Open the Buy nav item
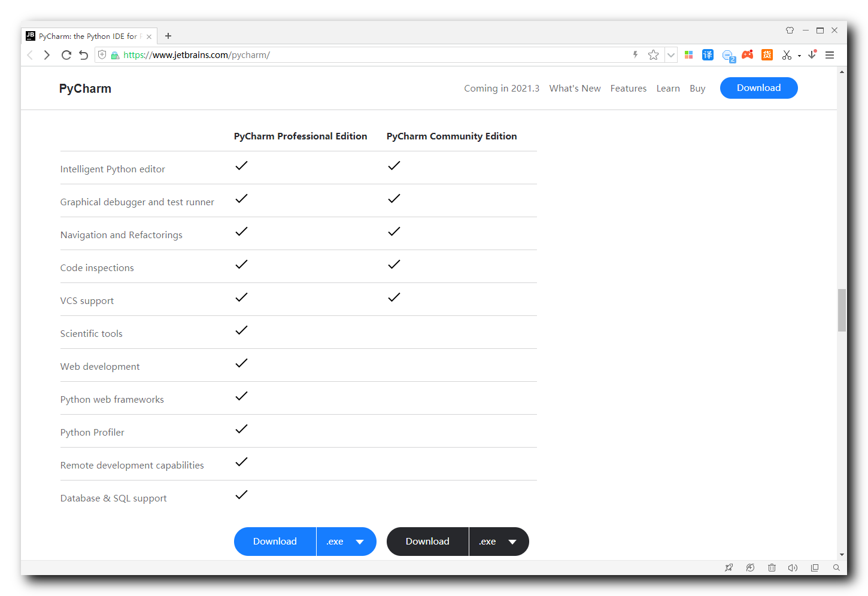This screenshot has width=868, height=596. pyautogui.click(x=697, y=89)
